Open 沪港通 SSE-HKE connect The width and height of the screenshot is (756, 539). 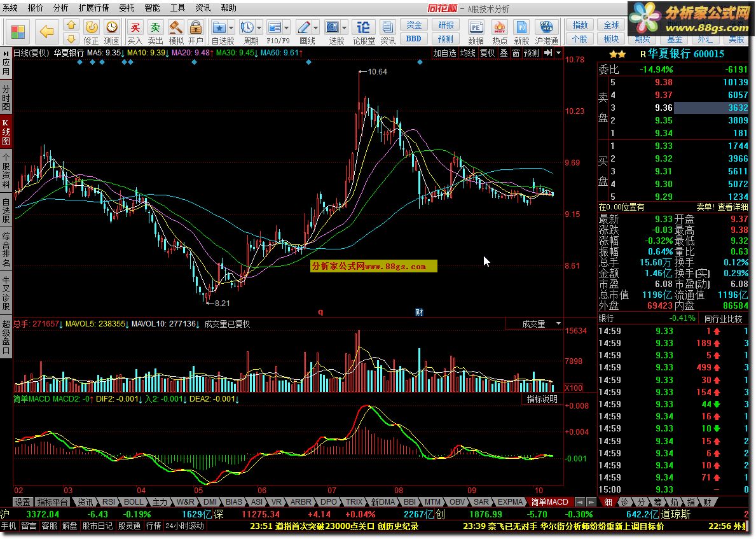[x=546, y=32]
